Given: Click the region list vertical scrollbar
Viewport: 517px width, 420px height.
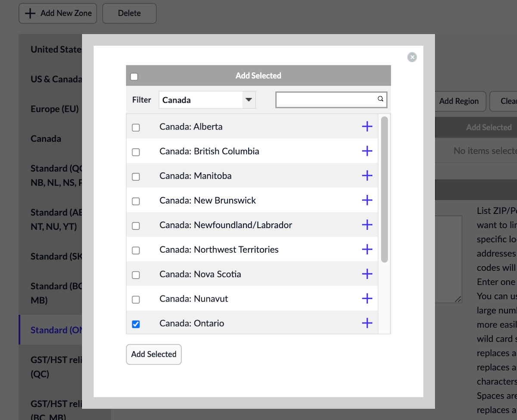Looking at the screenshot, I should tap(384, 189).
